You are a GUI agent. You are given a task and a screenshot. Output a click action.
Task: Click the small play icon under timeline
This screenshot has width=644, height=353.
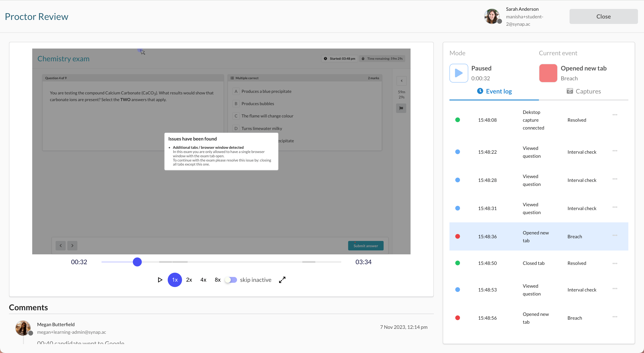(x=160, y=280)
